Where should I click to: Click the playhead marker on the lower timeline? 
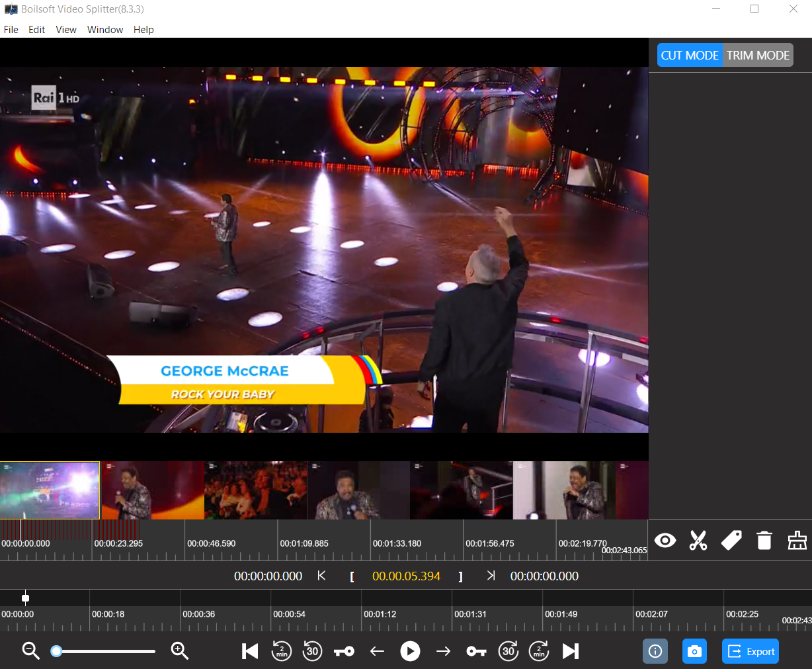point(25,598)
